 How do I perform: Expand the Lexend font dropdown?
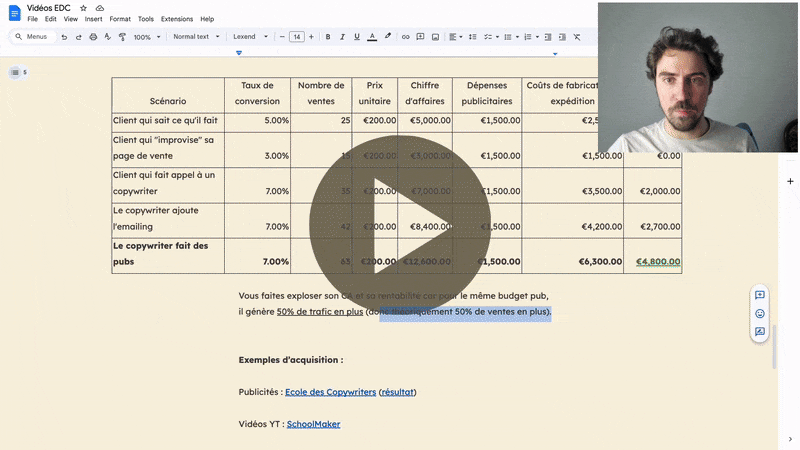click(x=250, y=37)
